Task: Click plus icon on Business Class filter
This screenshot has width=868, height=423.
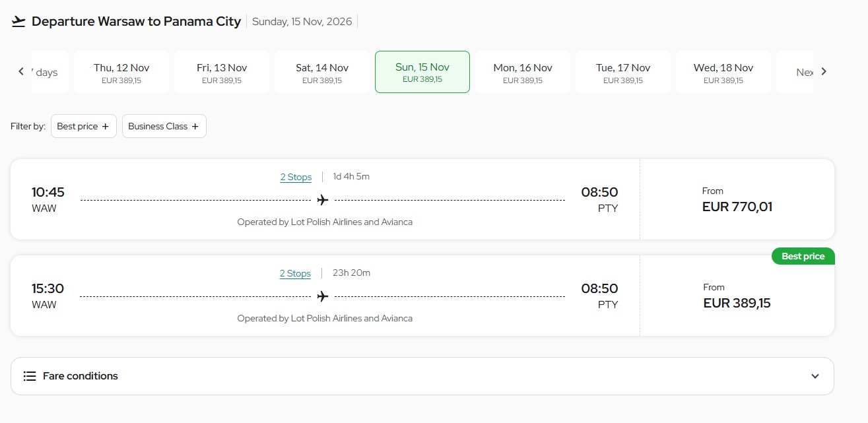Action: [x=195, y=126]
